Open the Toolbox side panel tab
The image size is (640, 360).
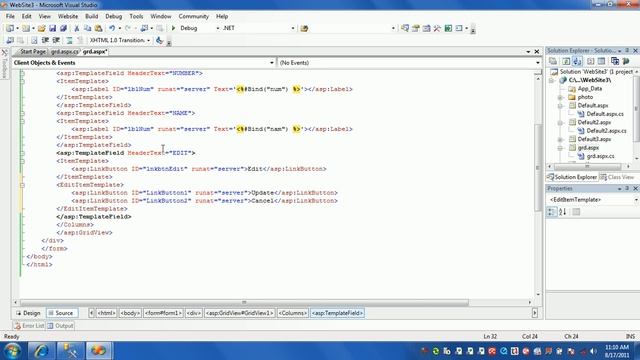tap(4, 64)
